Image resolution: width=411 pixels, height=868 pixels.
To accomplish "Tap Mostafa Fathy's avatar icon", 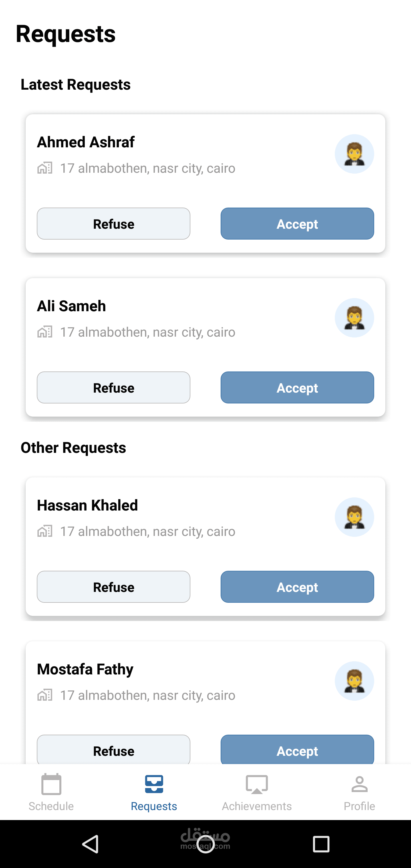I will (x=354, y=681).
